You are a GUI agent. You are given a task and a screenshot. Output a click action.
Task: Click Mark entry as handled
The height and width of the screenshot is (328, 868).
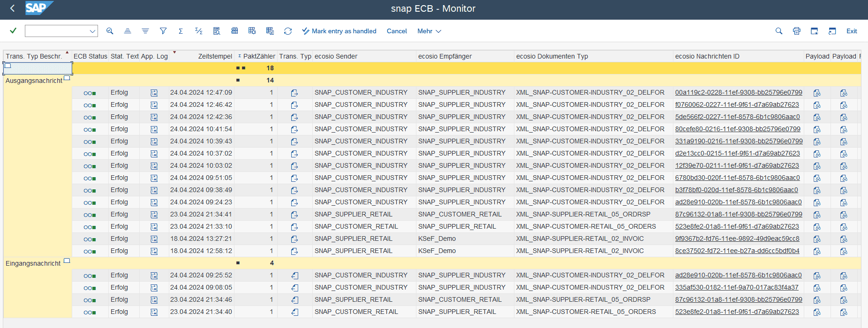339,31
